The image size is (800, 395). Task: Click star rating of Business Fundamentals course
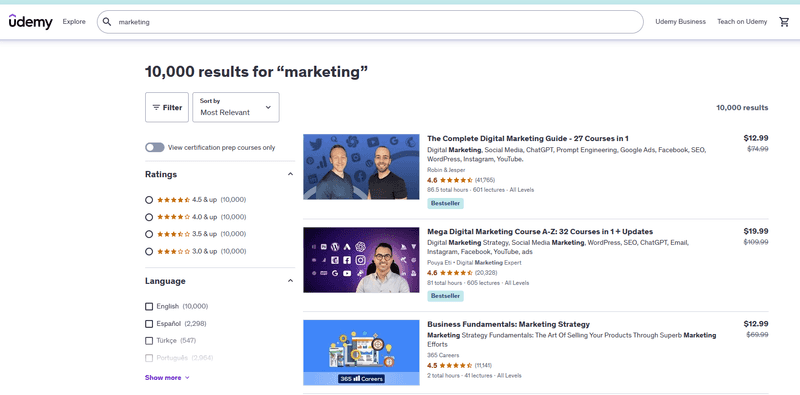tap(456, 365)
